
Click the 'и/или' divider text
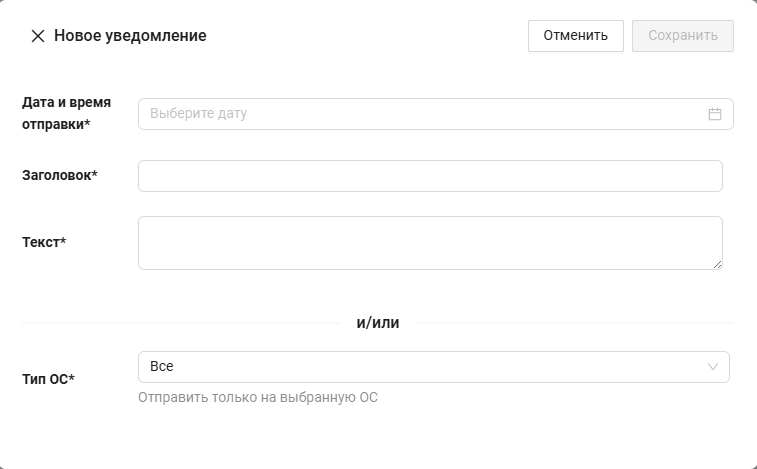pyautogui.click(x=378, y=323)
